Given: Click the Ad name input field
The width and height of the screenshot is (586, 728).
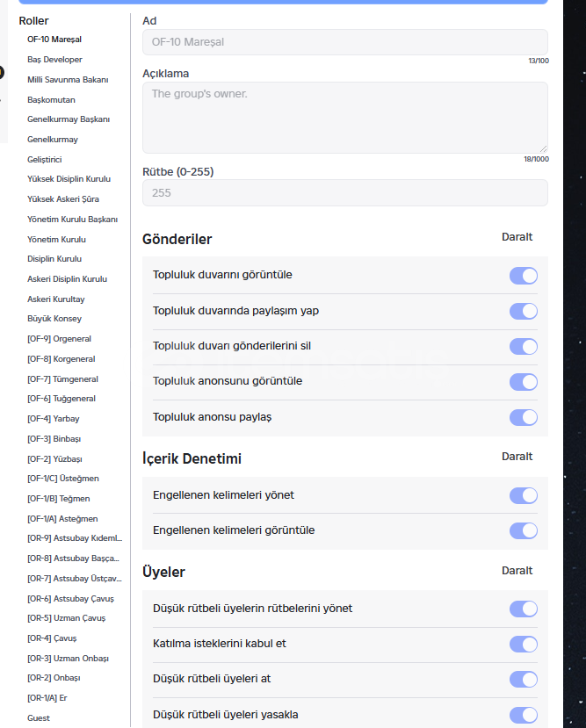Looking at the screenshot, I should pos(345,42).
